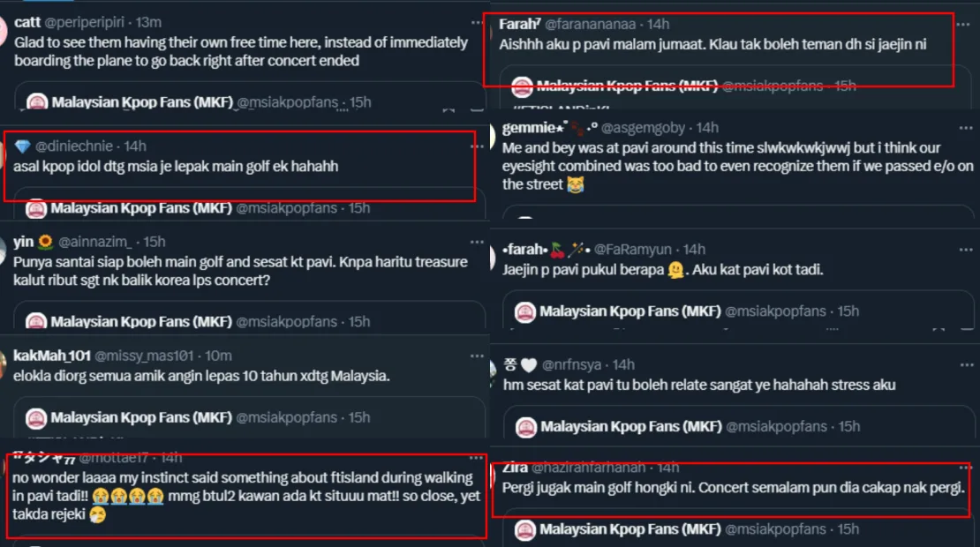Screen dimensions: 980x547
Task: Click the kakMah_101 display name
Action: 51,356
